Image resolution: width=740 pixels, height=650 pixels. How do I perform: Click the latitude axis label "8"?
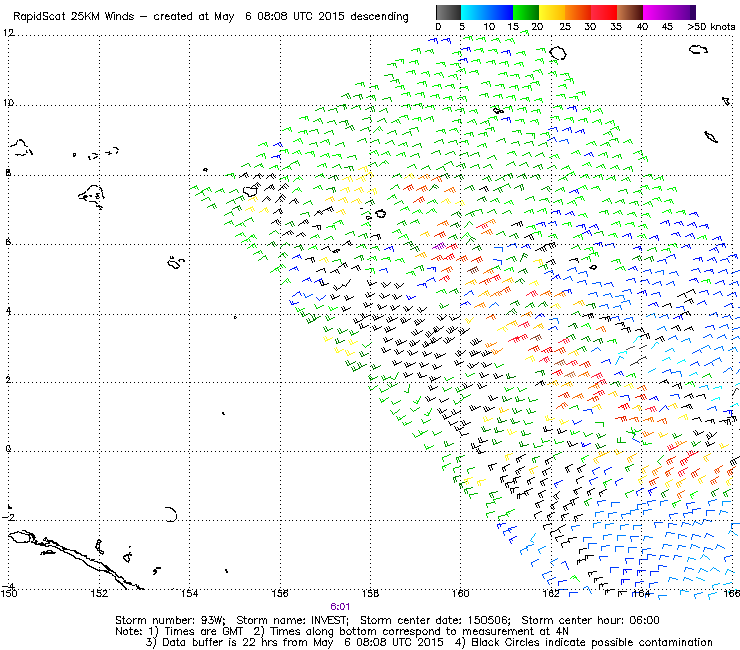click(8, 172)
